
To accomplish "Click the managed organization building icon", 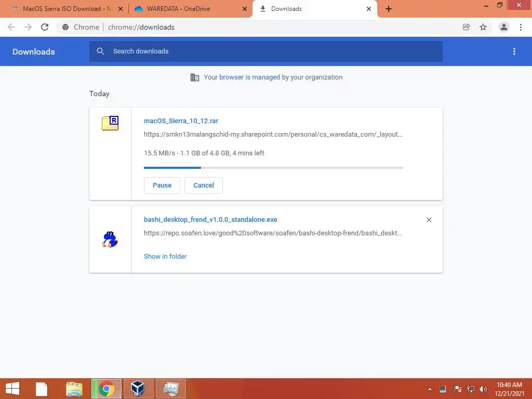I will [195, 77].
